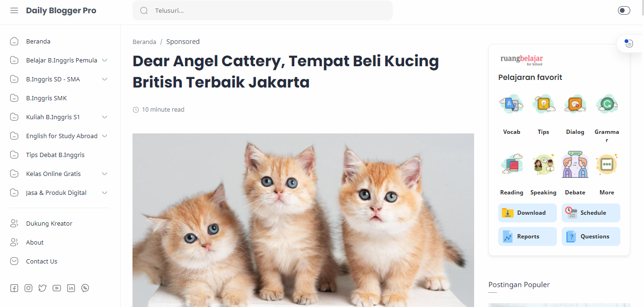Click the Beranda breadcrumb link

pos(144,42)
